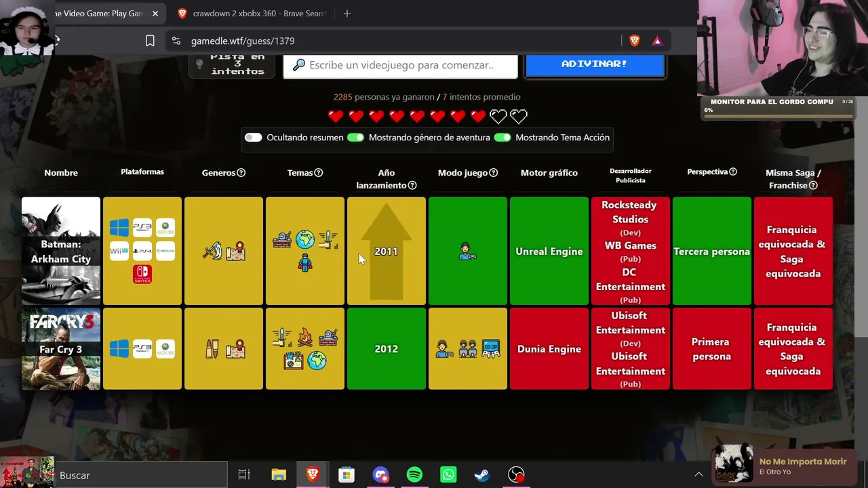Click the co-op game mode icon
The image size is (868, 488).
491,348
